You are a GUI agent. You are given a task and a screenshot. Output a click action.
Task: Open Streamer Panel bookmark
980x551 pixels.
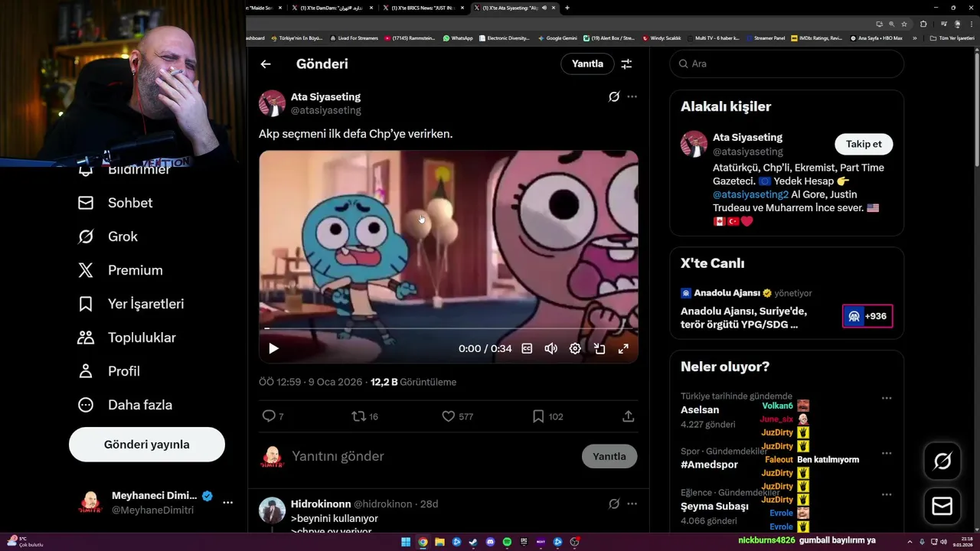coord(766,37)
